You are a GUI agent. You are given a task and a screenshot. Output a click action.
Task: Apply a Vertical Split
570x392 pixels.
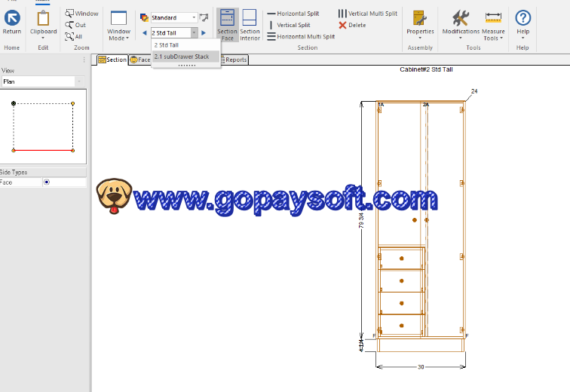[x=290, y=25]
